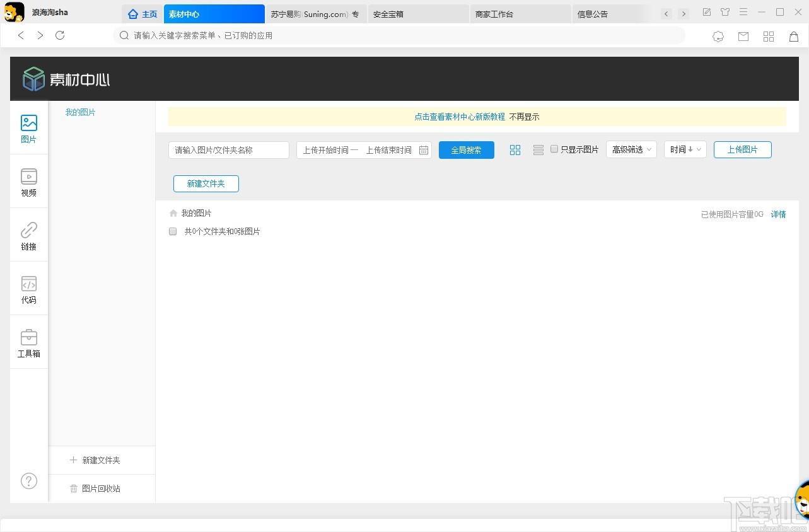This screenshot has width=809, height=532.
Task: Open the 代码 code section icon
Action: (x=29, y=284)
